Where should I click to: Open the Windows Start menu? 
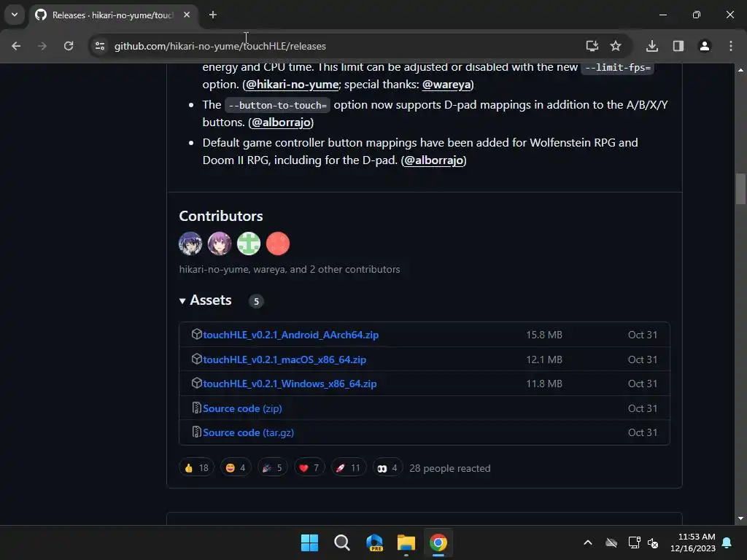click(309, 542)
